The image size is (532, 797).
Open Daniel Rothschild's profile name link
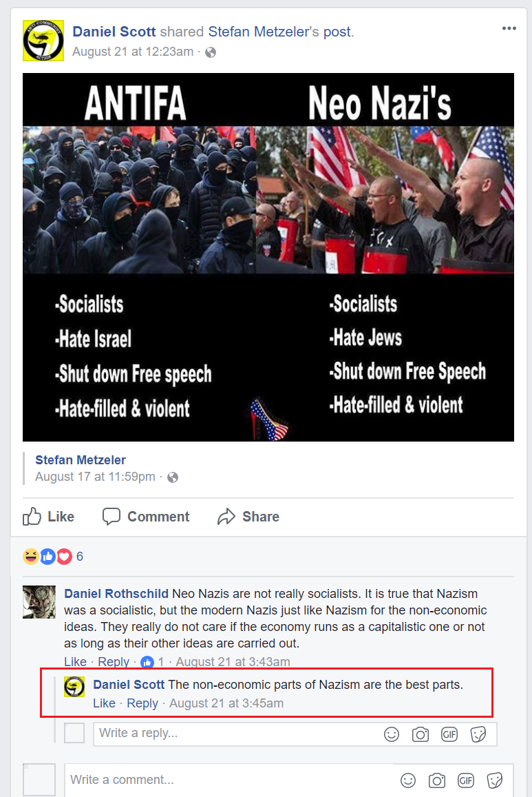coord(116,594)
